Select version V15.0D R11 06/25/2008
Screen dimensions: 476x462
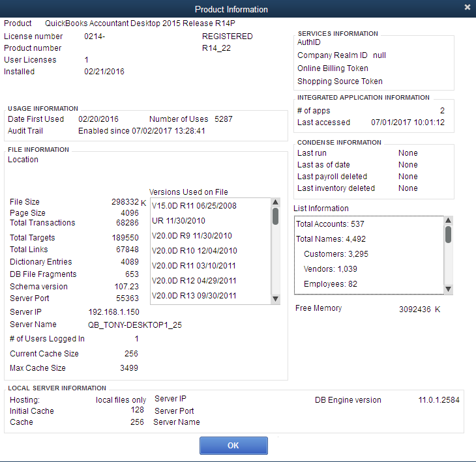click(x=194, y=206)
